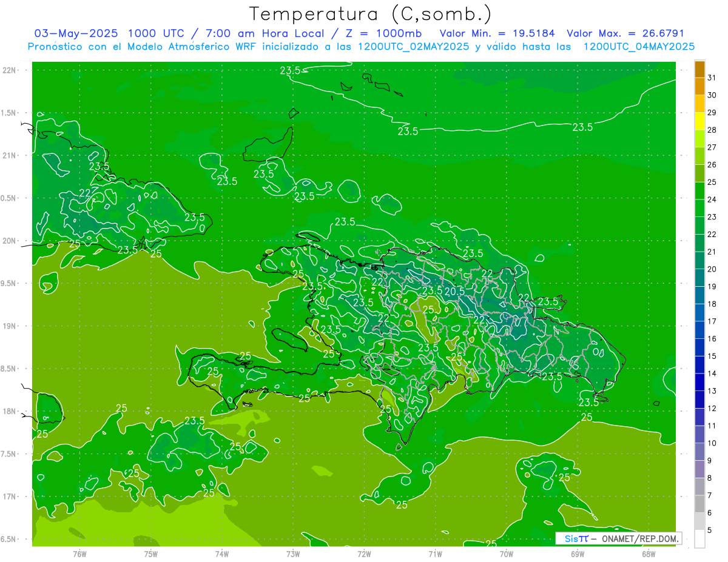Click the "21N" latitude axis label

click(x=9, y=155)
